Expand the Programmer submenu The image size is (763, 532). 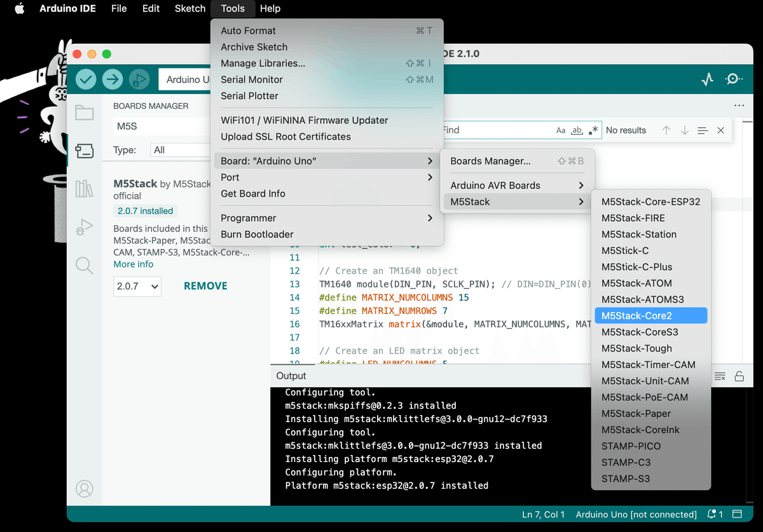click(327, 218)
